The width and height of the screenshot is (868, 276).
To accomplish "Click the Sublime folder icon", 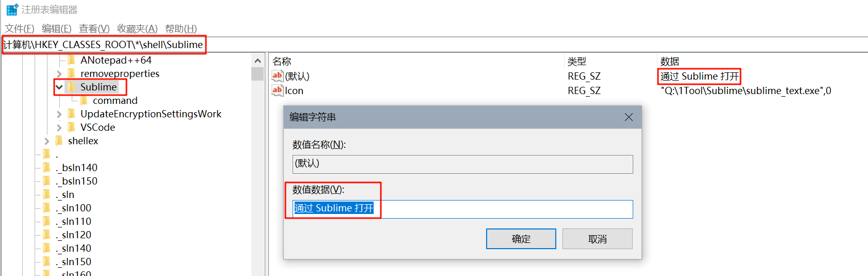I will pyautogui.click(x=72, y=87).
